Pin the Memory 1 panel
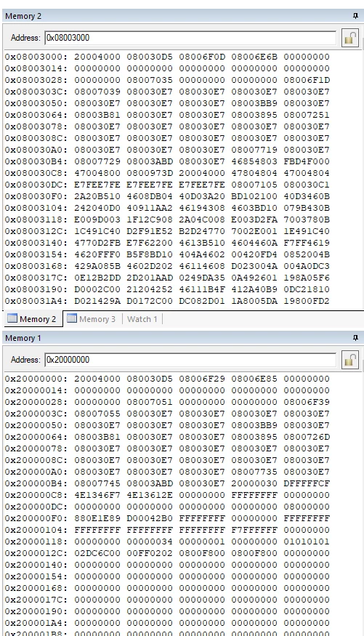 point(355,338)
